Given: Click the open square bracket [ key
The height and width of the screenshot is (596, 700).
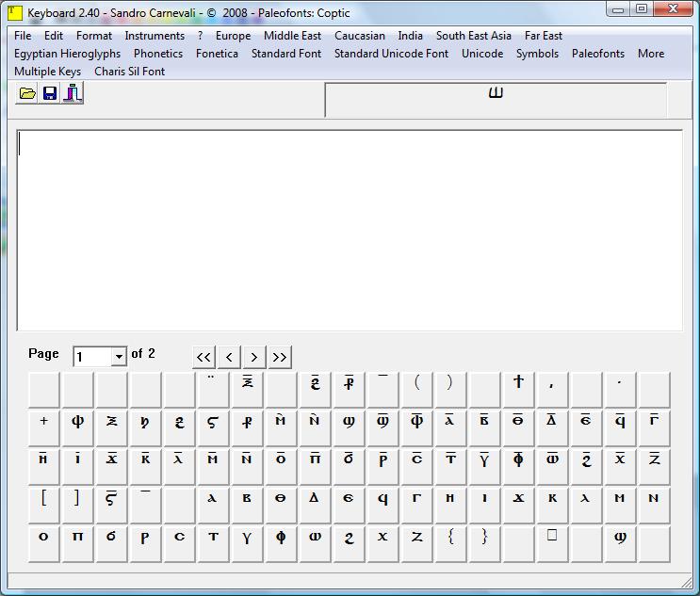Looking at the screenshot, I should click(x=43, y=506).
